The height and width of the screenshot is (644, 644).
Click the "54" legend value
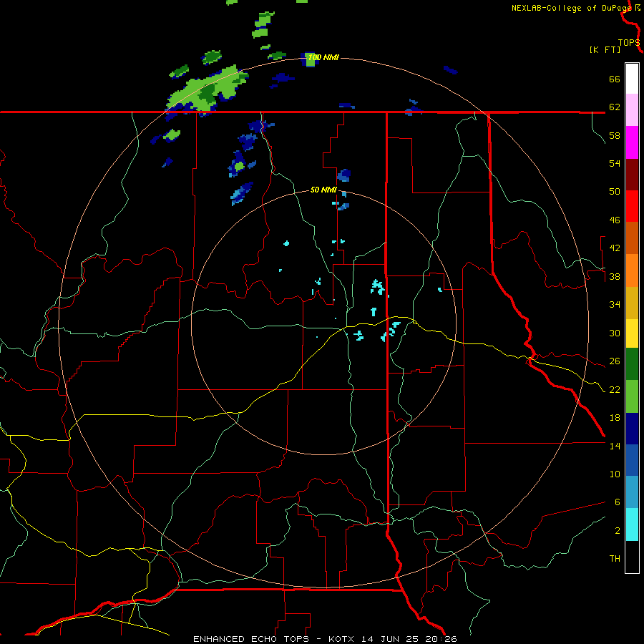(x=615, y=163)
